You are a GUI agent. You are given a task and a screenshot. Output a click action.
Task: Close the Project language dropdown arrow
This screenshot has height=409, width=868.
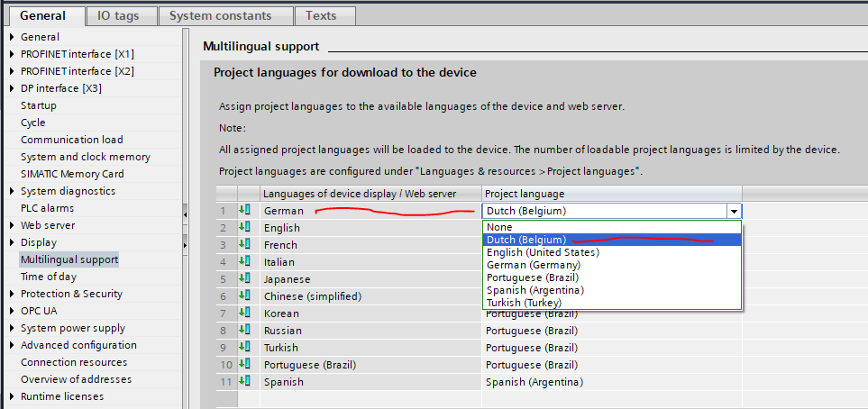coord(735,212)
